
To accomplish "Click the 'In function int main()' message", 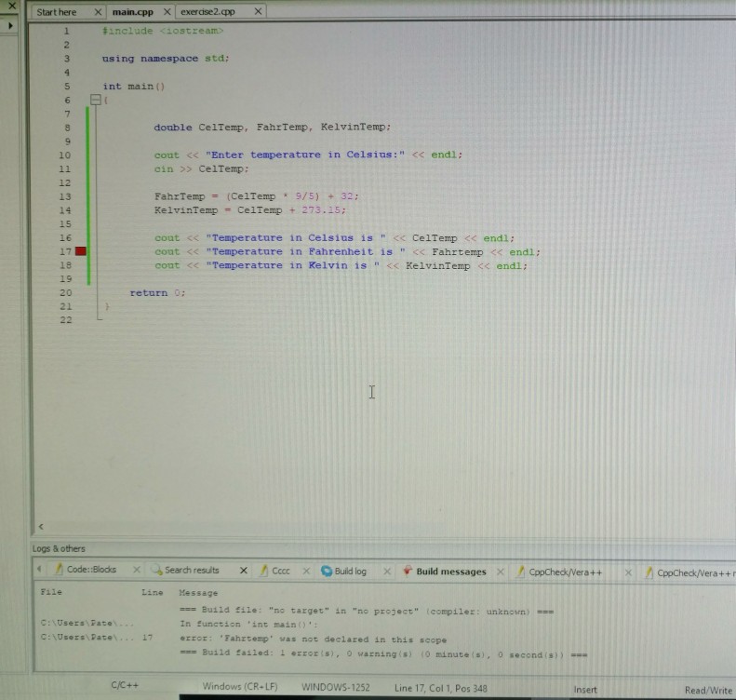I will click(x=248, y=624).
